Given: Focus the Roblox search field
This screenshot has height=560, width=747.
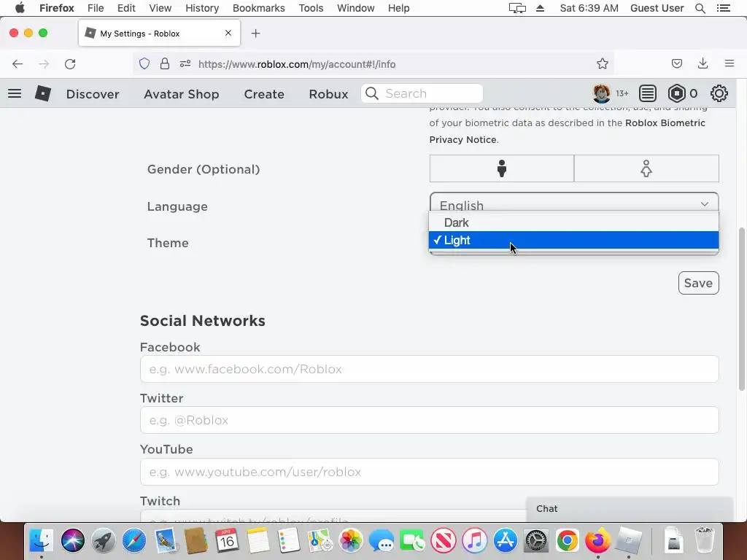Looking at the screenshot, I should tap(422, 93).
